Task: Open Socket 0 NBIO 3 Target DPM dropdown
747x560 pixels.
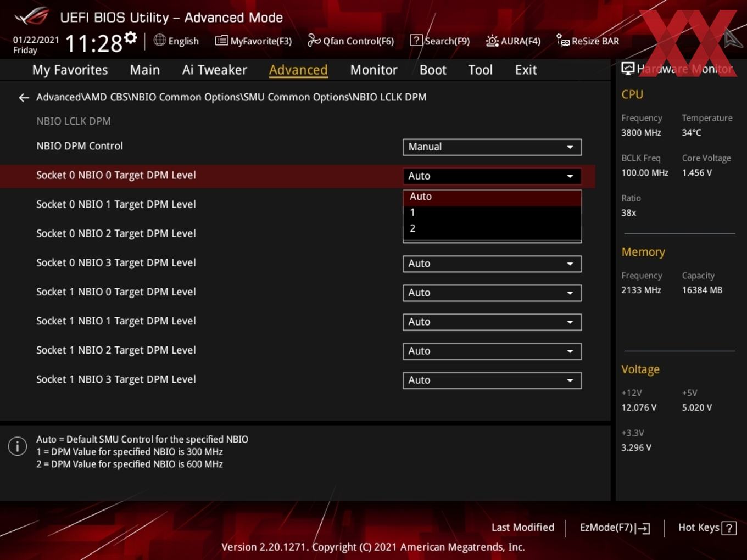Action: [492, 264]
